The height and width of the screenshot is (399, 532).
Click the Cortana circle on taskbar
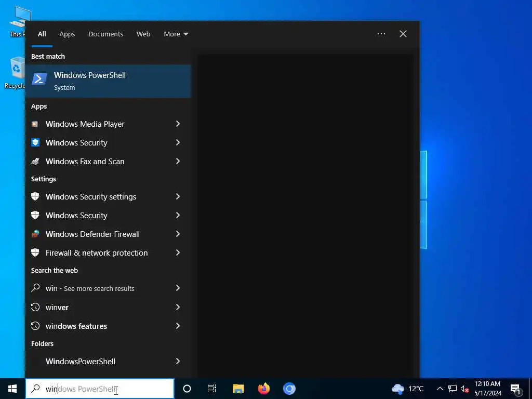[x=187, y=389]
